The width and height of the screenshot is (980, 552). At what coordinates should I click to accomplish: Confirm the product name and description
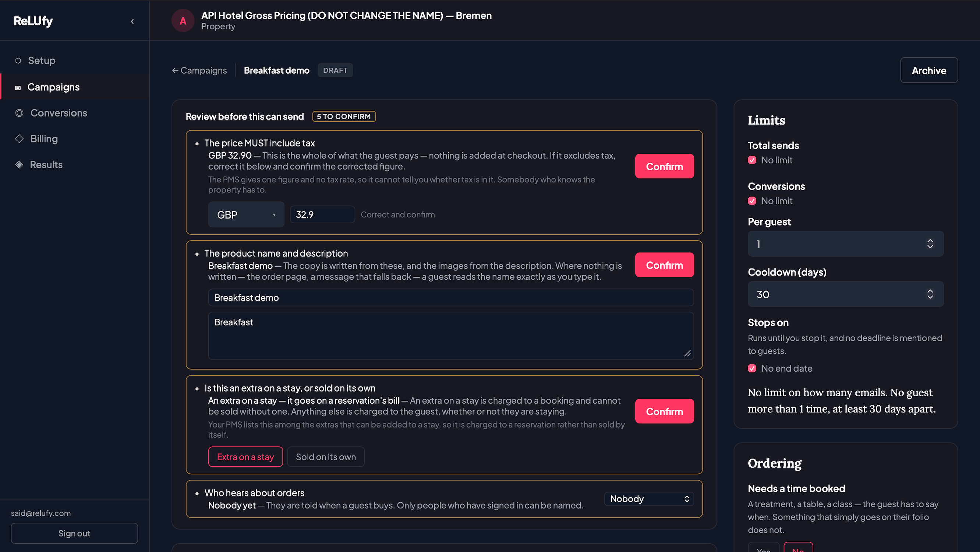(x=664, y=265)
